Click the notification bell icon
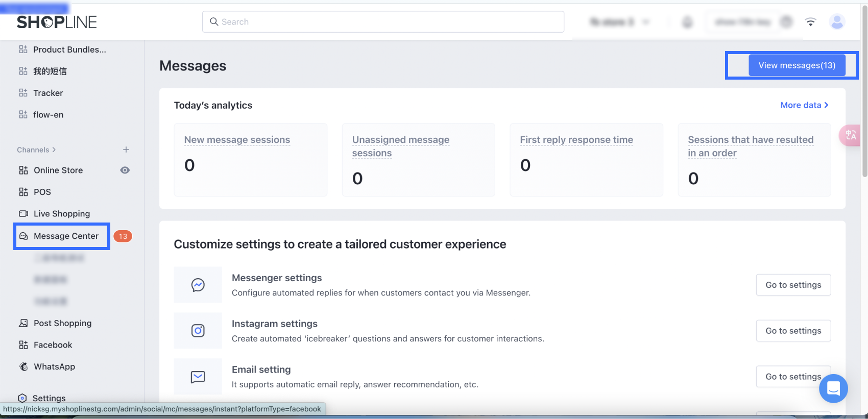Image resolution: width=868 pixels, height=419 pixels. [688, 22]
